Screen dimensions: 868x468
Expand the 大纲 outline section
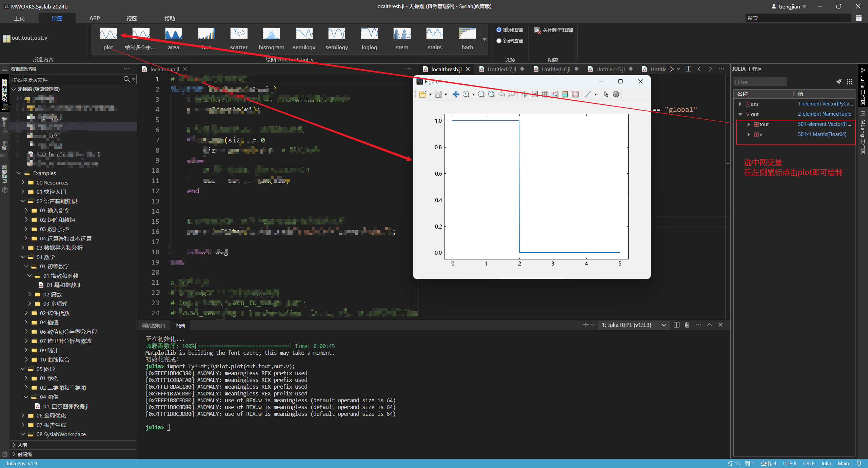(14, 445)
